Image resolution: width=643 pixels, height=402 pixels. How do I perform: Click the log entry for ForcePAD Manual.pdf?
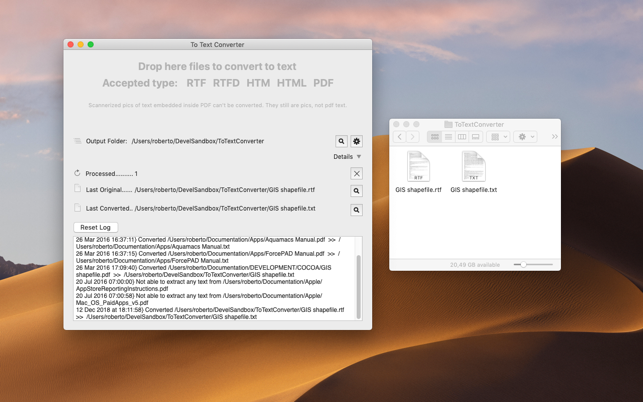(208, 257)
